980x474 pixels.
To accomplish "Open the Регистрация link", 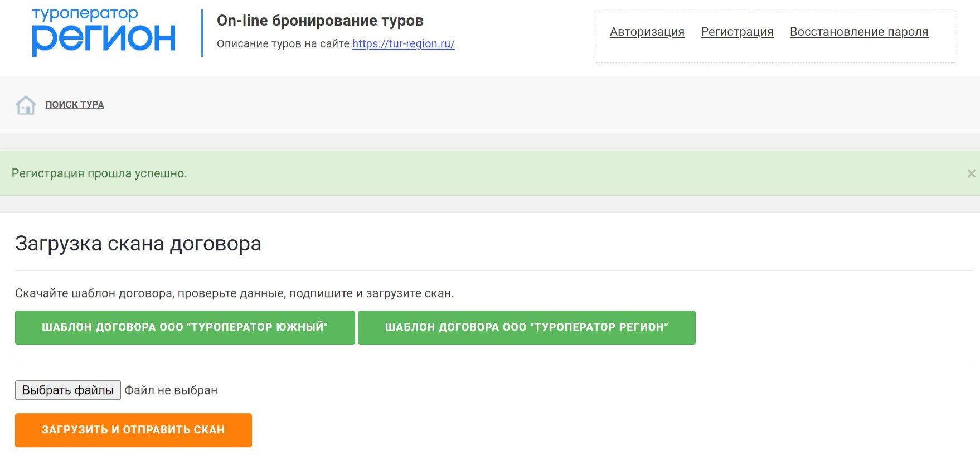I will coord(737,32).
